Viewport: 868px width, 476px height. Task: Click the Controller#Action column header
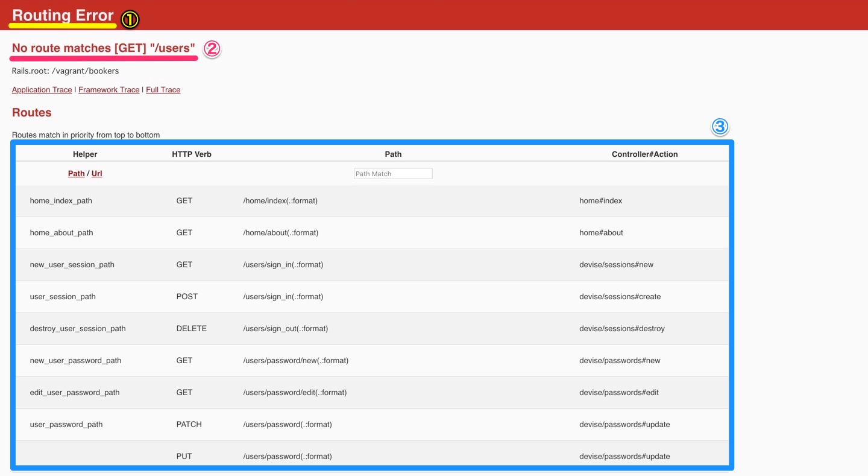[644, 154]
